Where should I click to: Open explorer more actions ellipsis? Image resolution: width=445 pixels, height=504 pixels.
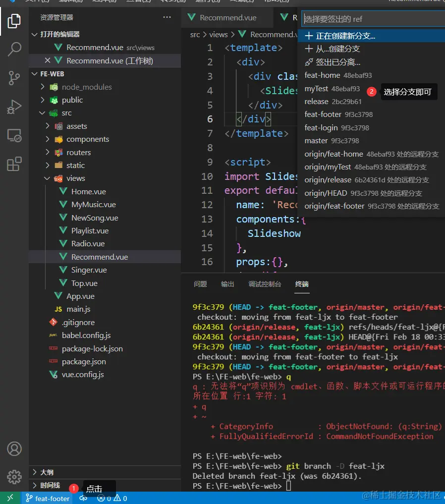pyautogui.click(x=167, y=17)
